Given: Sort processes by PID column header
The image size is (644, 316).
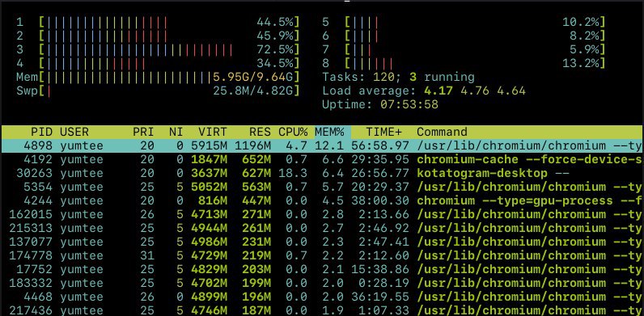Looking at the screenshot, I should (41, 133).
